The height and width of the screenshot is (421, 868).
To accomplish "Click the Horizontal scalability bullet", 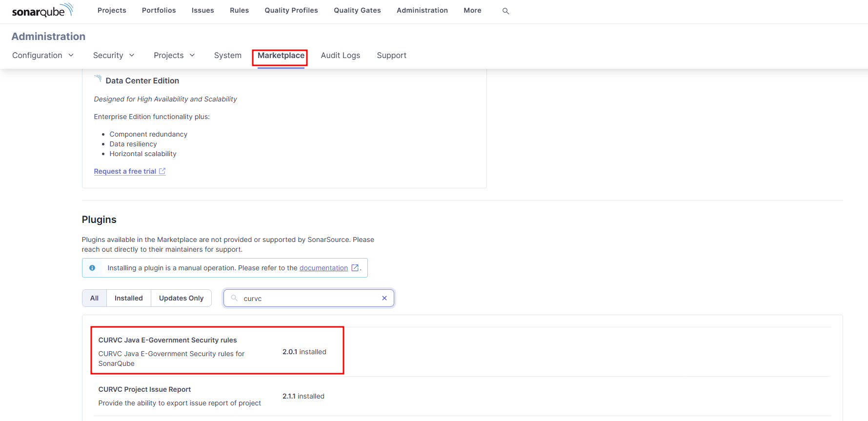I will pyautogui.click(x=143, y=154).
